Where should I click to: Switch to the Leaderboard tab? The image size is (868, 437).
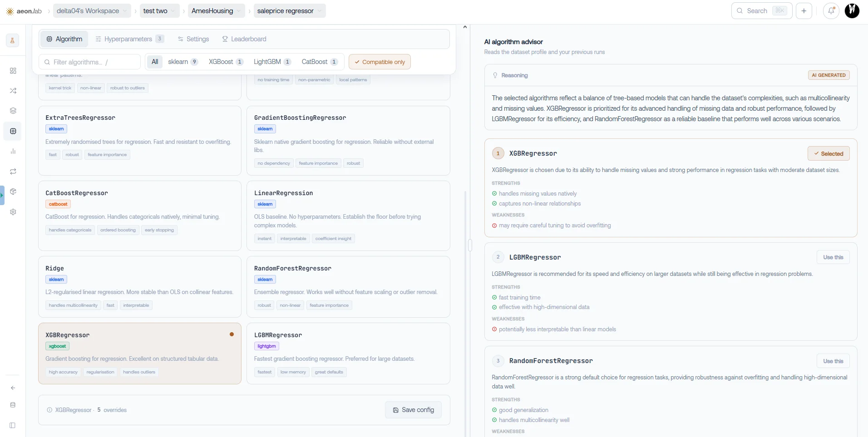(x=244, y=39)
